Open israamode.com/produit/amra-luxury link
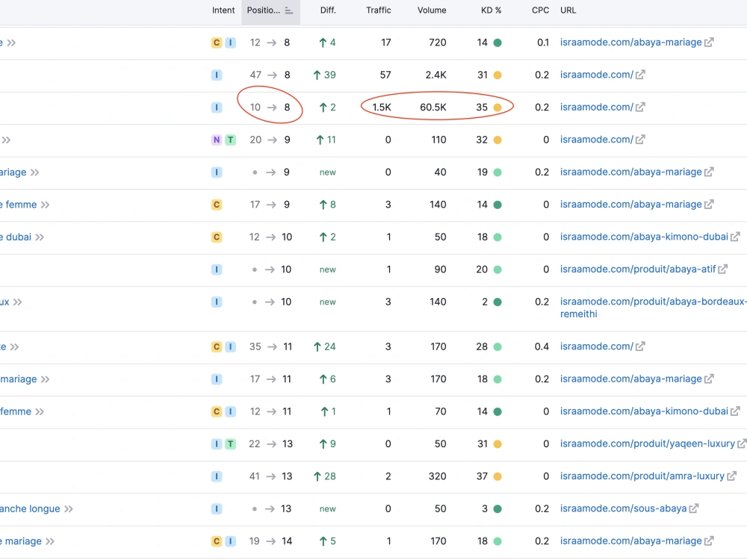Image resolution: width=747 pixels, height=560 pixels. 642,476
